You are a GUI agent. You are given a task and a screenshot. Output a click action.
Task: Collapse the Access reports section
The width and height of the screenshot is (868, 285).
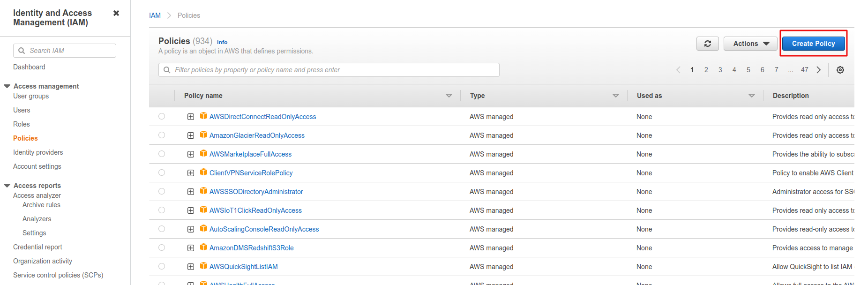[x=7, y=186]
